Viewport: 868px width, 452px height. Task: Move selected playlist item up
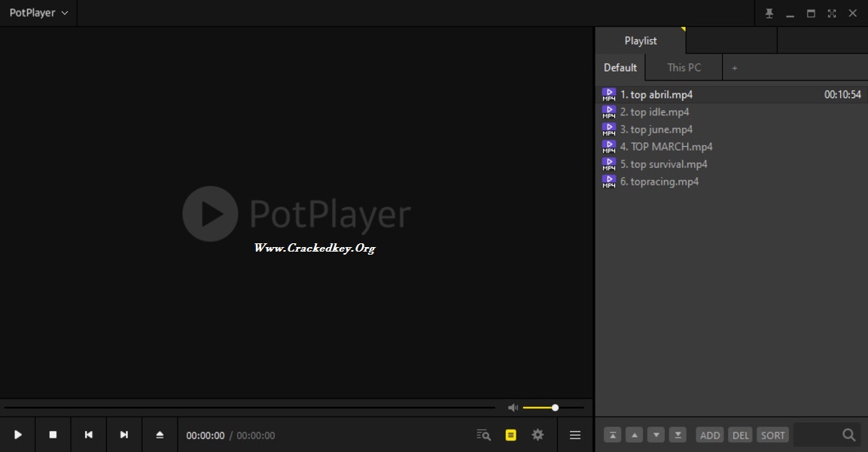(x=635, y=435)
